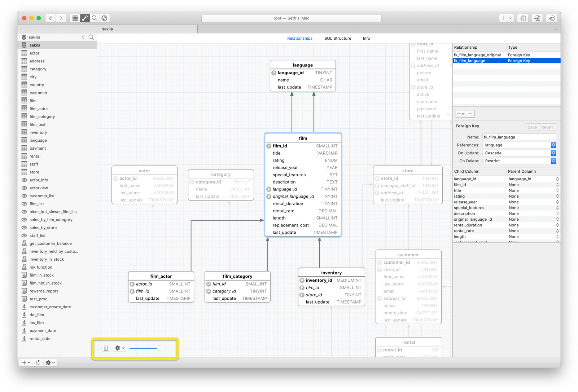Open diagram gear options menu
This screenshot has width=578, height=392.
pyautogui.click(x=119, y=348)
